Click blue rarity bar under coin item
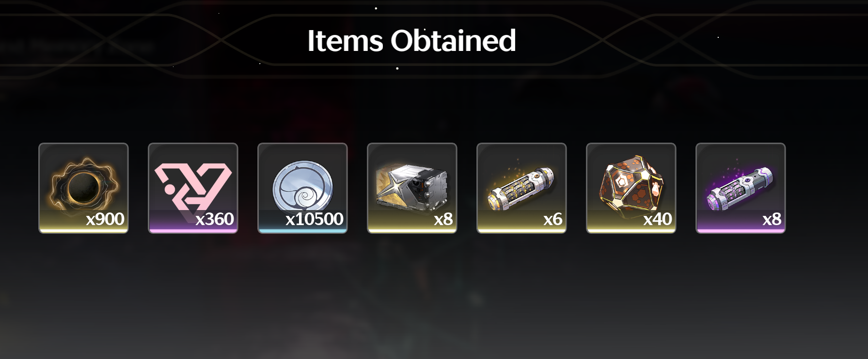Viewport: 868px width, 359px height. pyautogui.click(x=302, y=231)
